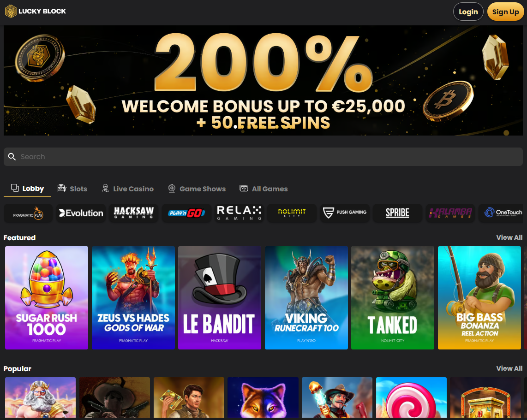Show the All Games tab
Screen dimensions: 527x420
coord(263,189)
